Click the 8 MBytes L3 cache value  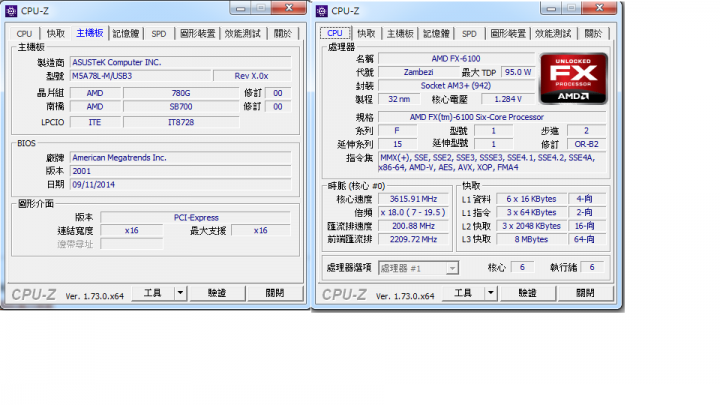[531, 239]
